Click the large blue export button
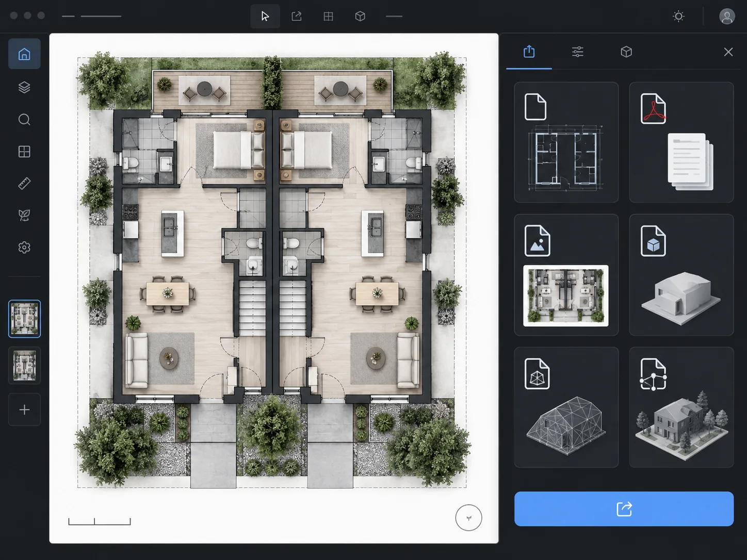This screenshot has height=560, width=747. pyautogui.click(x=624, y=509)
